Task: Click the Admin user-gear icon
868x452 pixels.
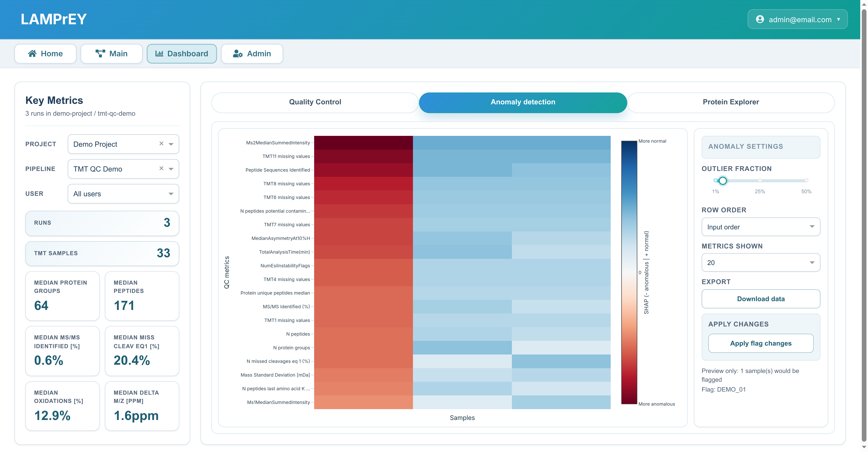Action: coord(238,54)
